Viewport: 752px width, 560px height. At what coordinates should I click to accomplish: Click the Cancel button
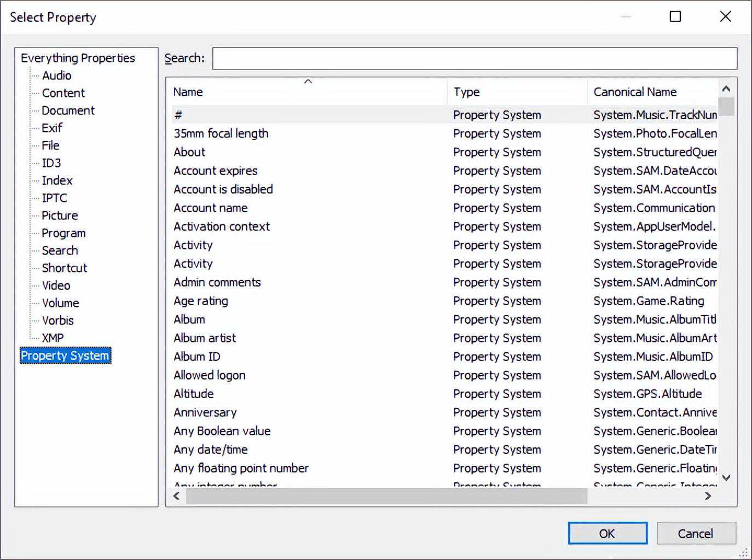point(696,533)
